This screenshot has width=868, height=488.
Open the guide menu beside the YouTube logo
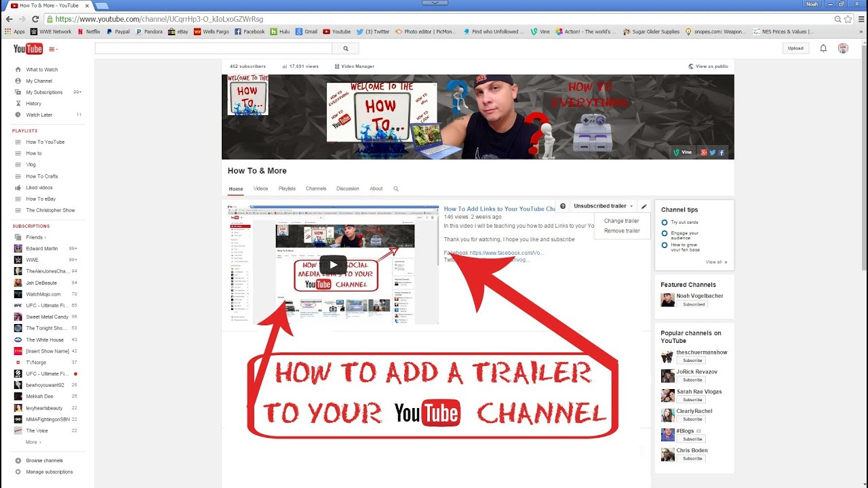click(x=53, y=49)
